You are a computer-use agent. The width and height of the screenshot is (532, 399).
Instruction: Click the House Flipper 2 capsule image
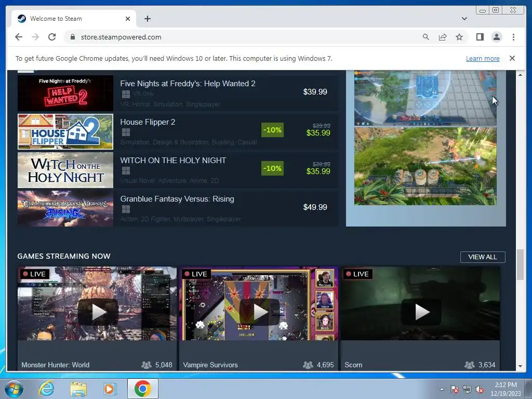(x=65, y=131)
